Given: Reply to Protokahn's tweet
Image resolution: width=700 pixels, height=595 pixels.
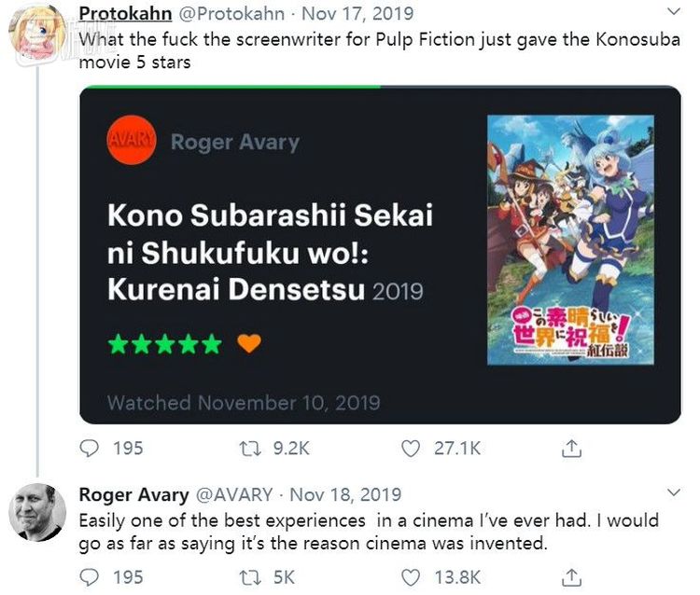Looking at the screenshot, I should tap(90, 449).
